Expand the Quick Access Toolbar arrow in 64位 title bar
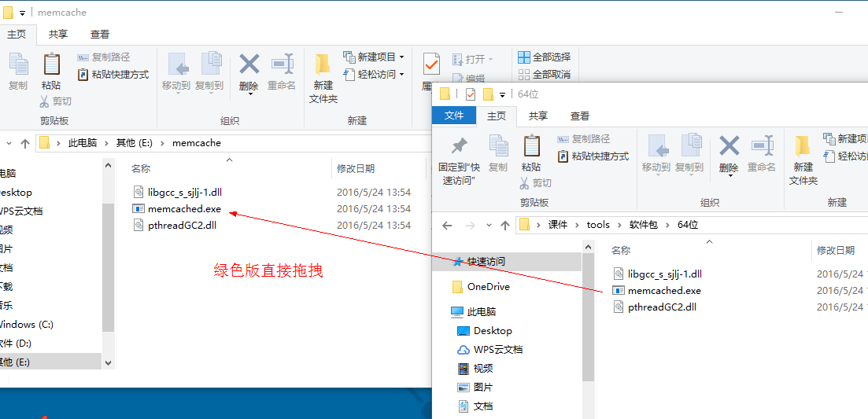 (x=502, y=95)
